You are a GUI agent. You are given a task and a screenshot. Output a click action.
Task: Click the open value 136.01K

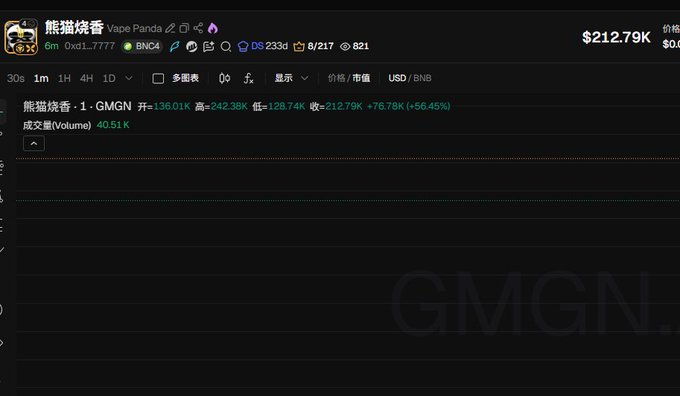pyautogui.click(x=172, y=106)
